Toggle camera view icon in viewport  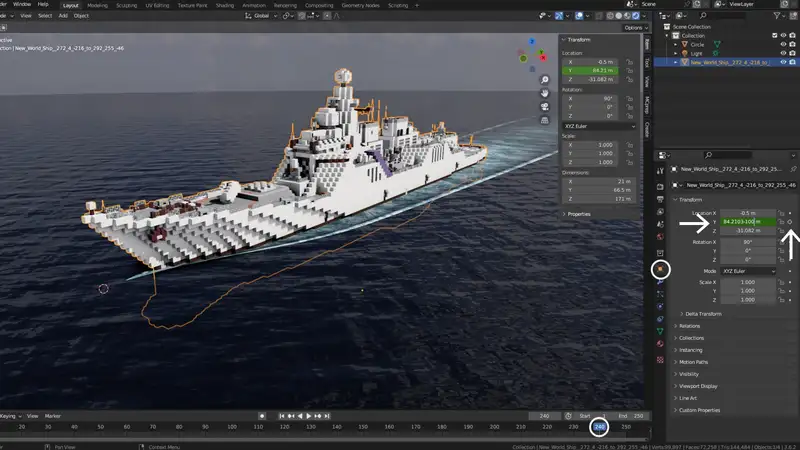point(544,107)
